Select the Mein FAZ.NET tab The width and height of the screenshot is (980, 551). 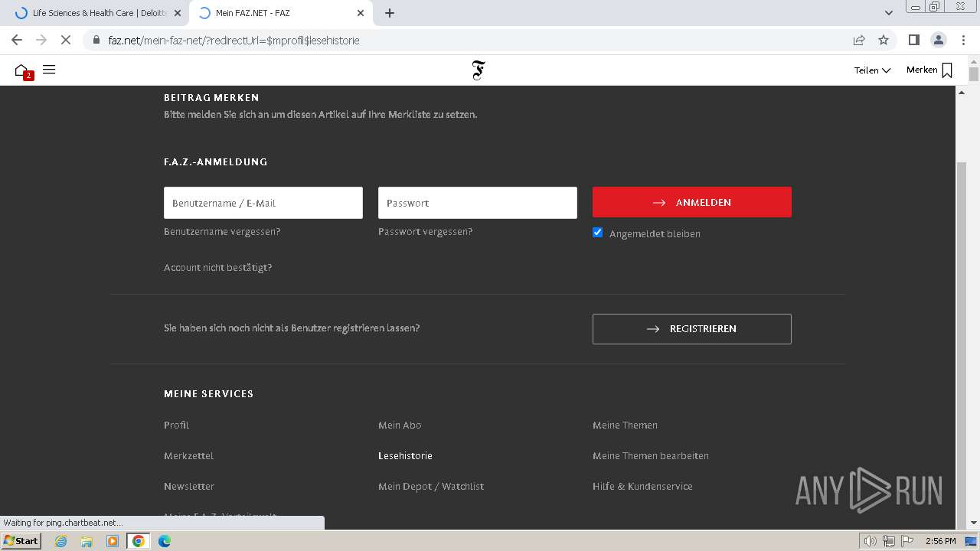(x=280, y=13)
